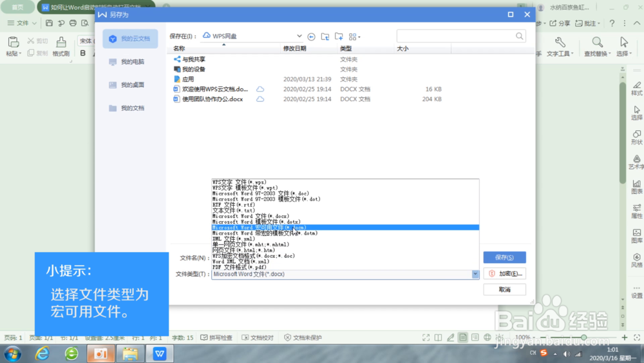Open 我的桌面 in the sidebar
This screenshot has height=363, width=644.
click(x=130, y=84)
